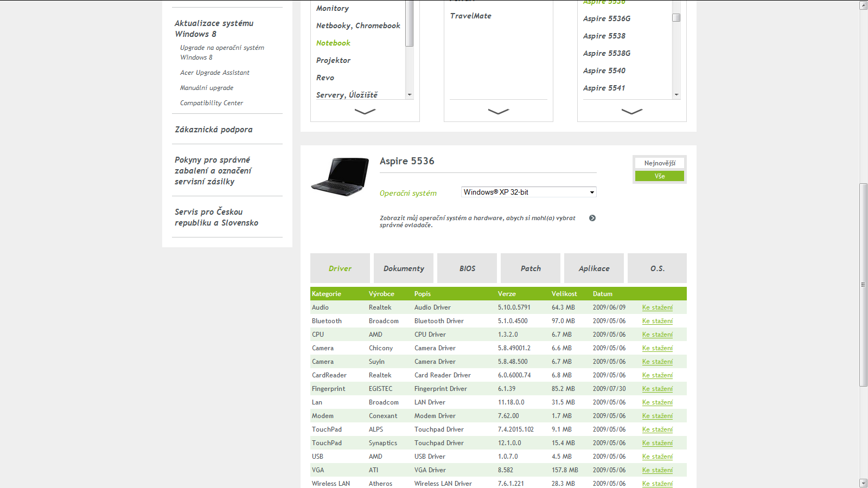Select Aspire 5536G model
Screen dimensions: 868x488
pyautogui.click(x=607, y=18)
